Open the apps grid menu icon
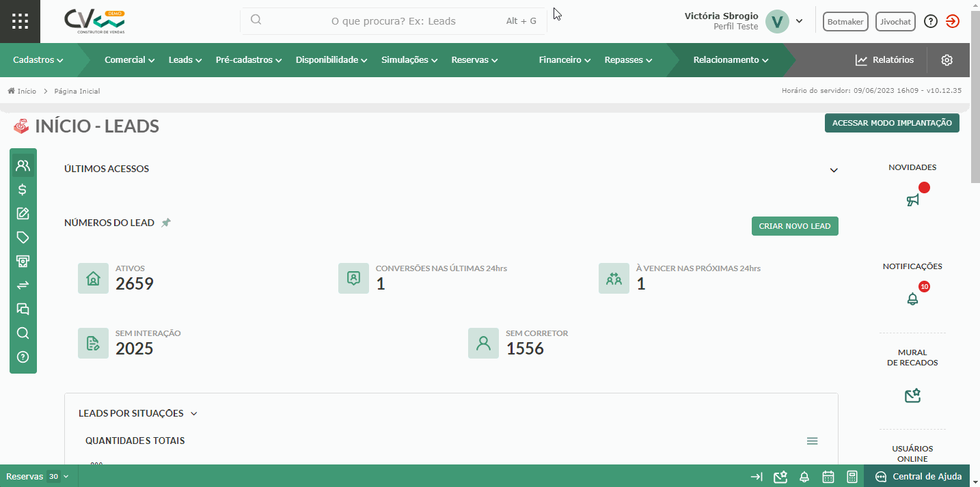This screenshot has height=487, width=980. 21,20
